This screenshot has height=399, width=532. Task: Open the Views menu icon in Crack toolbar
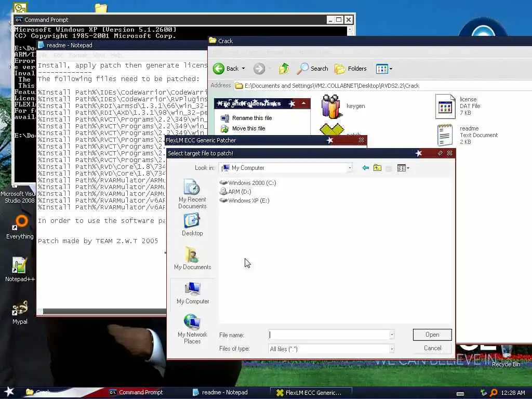click(x=382, y=69)
